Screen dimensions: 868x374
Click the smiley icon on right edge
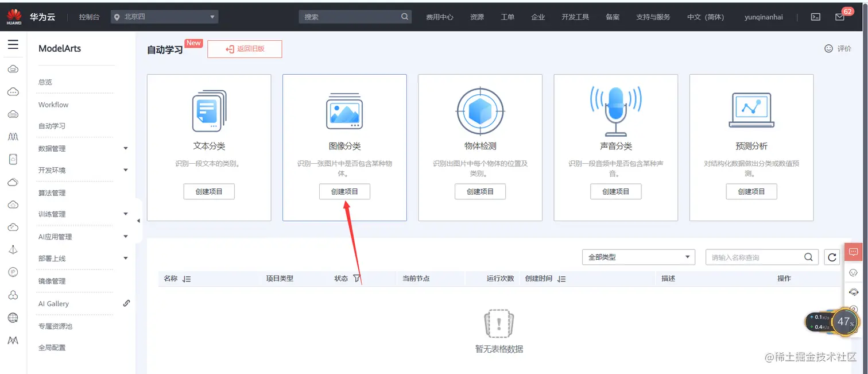[x=853, y=272]
